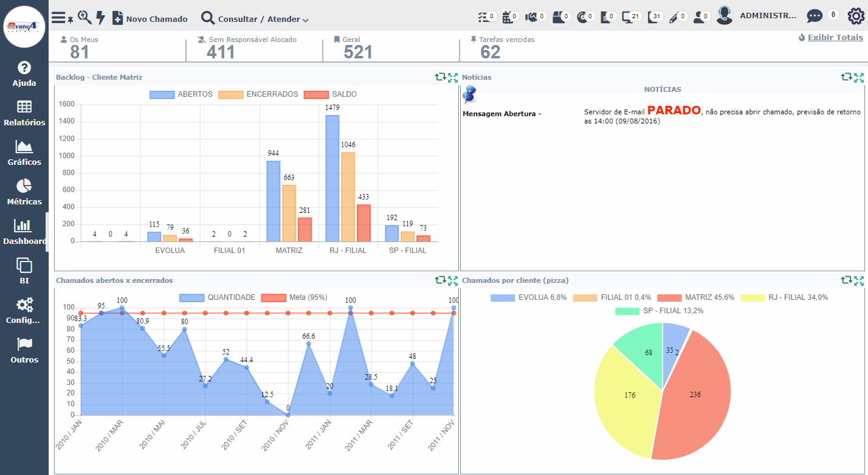Viewport: 868px width, 475px height.
Task: Click the lightning bolt quick action icon
Action: coord(100,18)
